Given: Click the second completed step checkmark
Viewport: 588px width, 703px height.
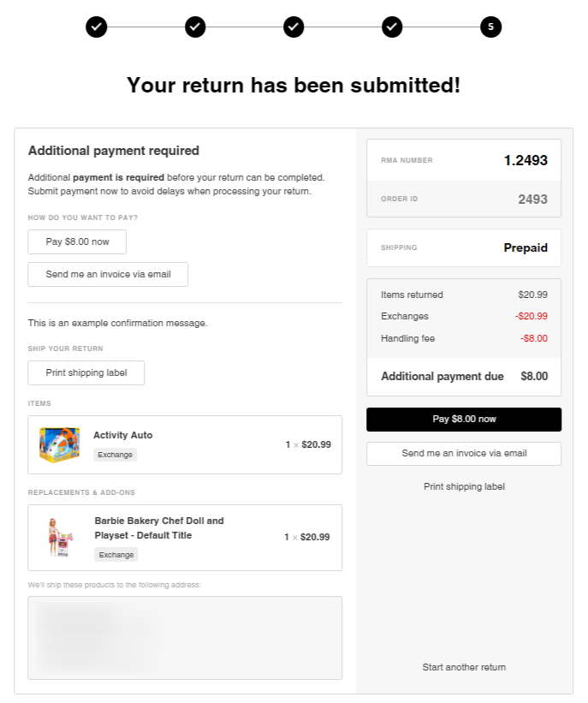Looking at the screenshot, I should (195, 27).
